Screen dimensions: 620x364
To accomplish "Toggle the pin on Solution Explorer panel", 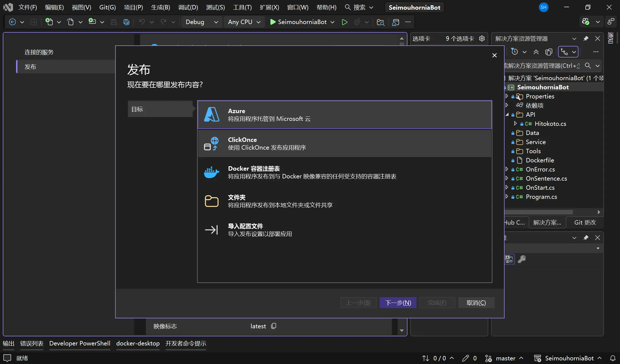I will pos(586,38).
